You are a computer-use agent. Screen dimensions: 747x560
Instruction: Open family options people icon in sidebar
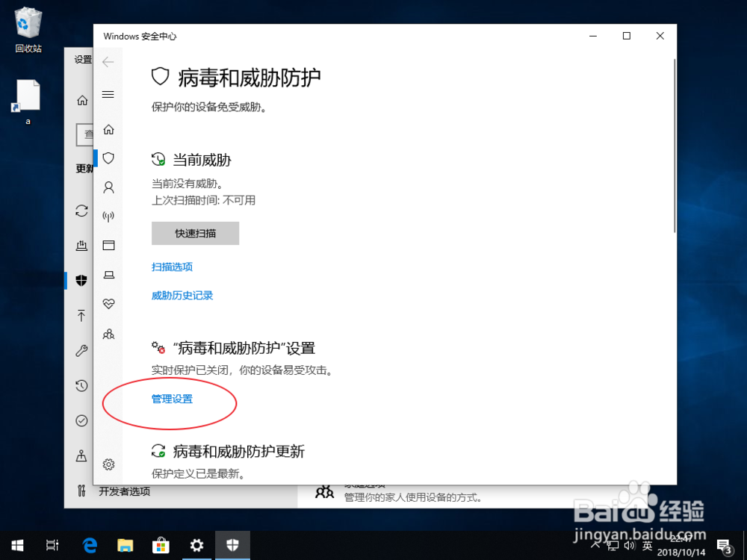click(108, 334)
